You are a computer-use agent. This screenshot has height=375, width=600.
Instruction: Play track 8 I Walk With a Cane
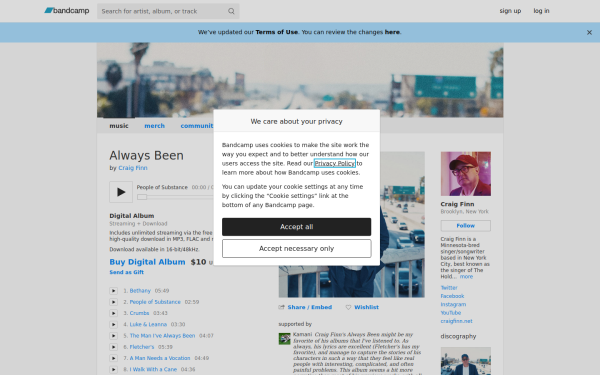point(113,369)
